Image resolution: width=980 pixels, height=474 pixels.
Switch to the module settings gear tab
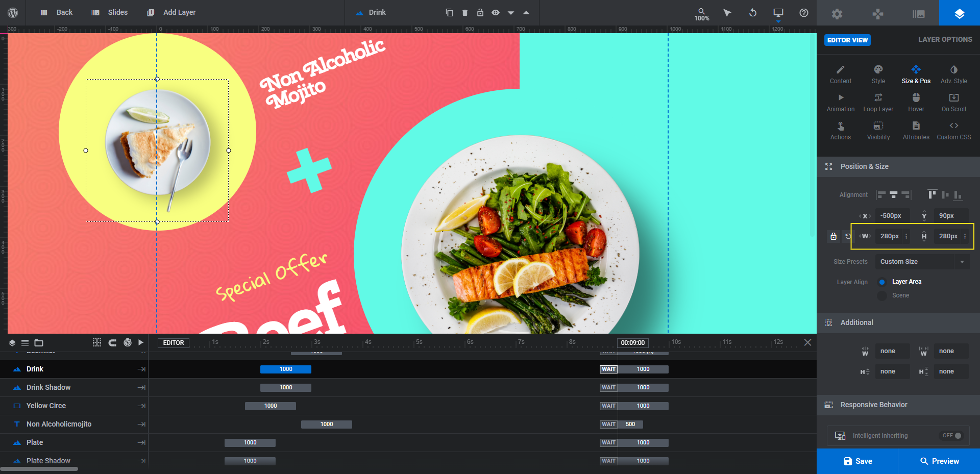837,13
